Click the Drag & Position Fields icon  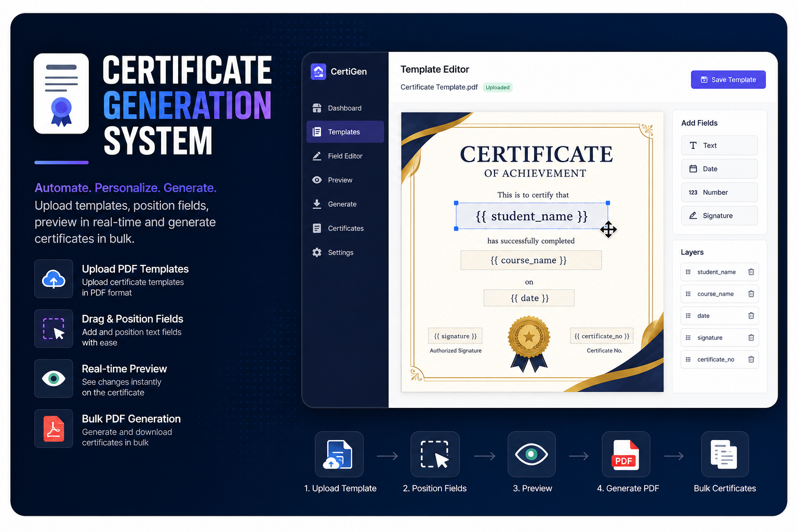coord(54,329)
